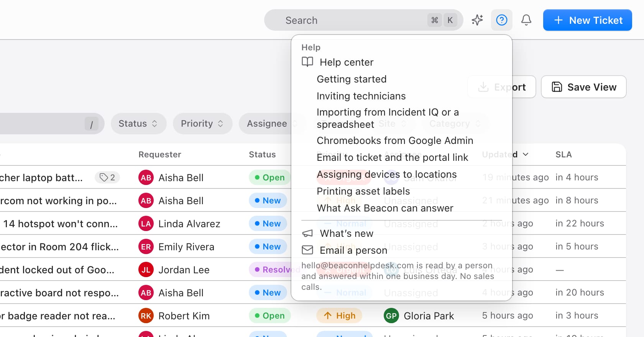Focus the Search field
This screenshot has height=337, width=644.
363,20
